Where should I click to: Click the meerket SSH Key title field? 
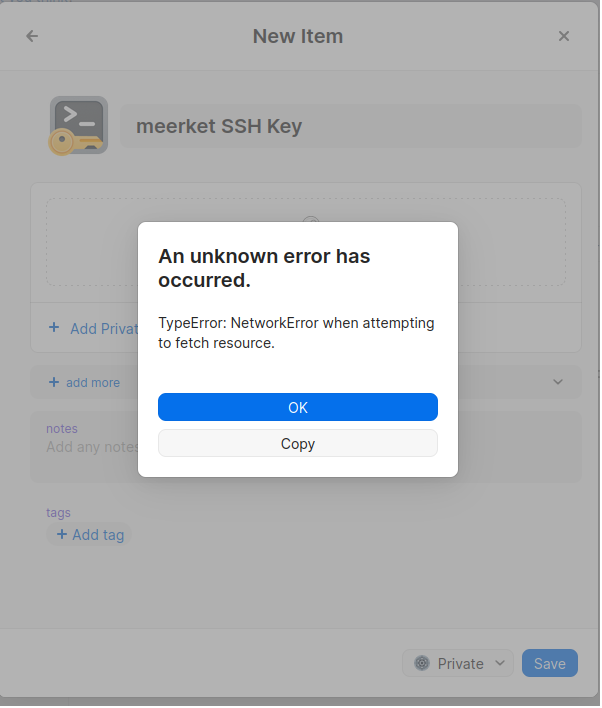click(x=350, y=127)
